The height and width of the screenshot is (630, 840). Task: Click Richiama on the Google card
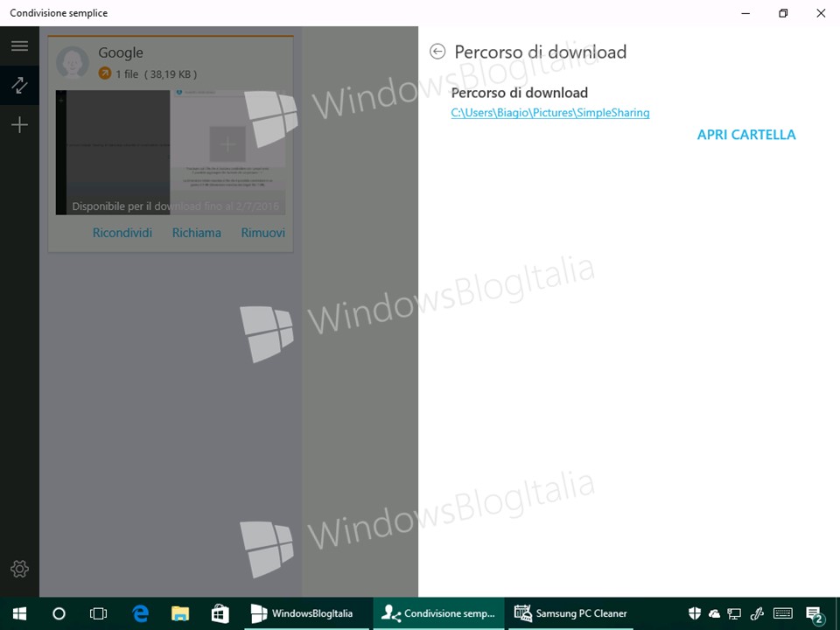coord(197,233)
